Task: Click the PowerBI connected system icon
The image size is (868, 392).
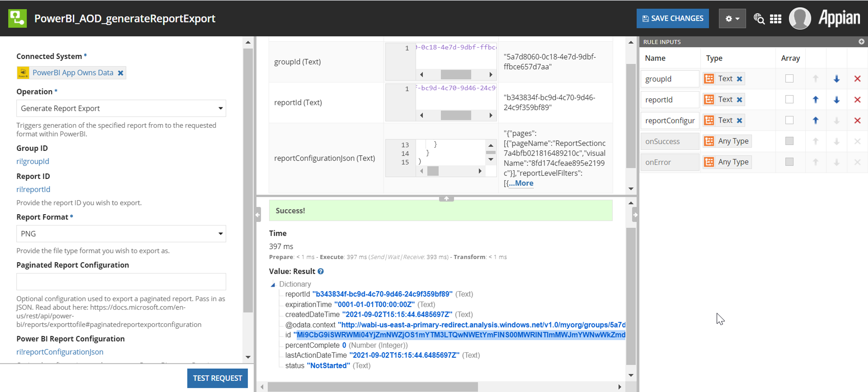Action: click(x=23, y=73)
